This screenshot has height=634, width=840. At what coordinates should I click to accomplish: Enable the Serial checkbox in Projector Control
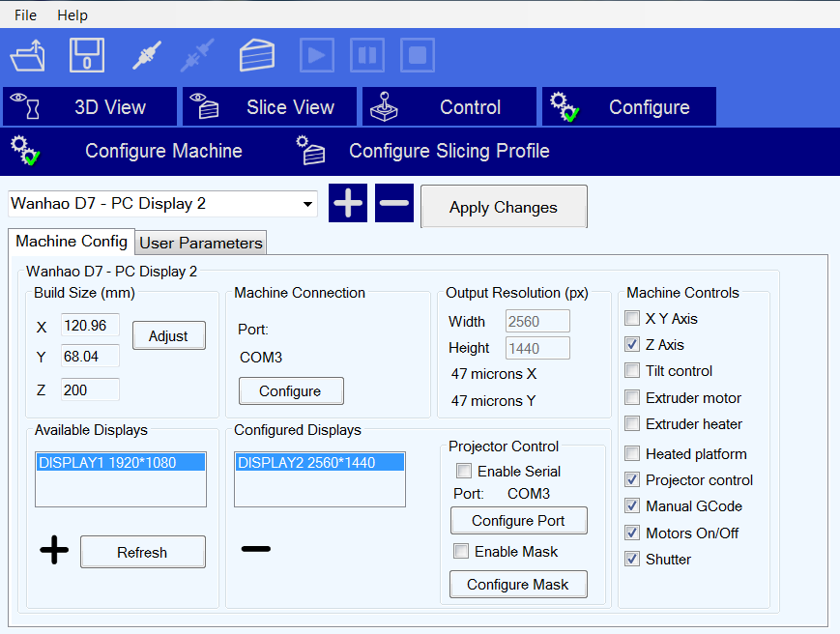(x=464, y=472)
